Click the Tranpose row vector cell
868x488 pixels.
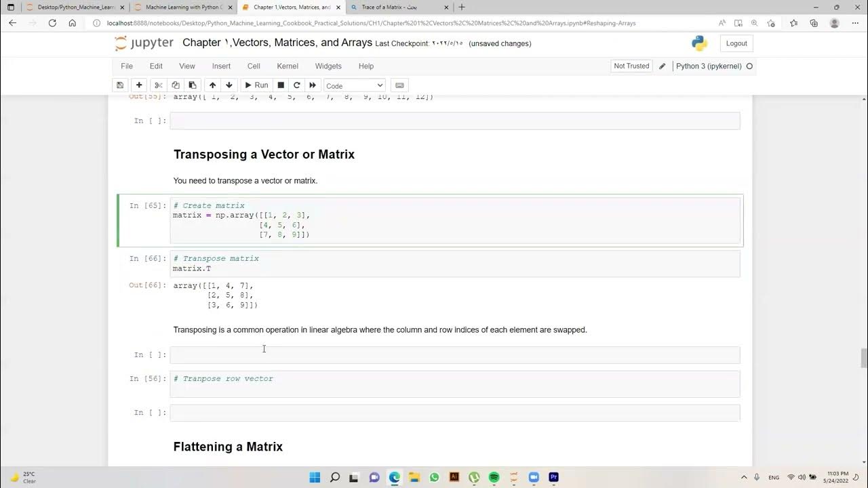click(455, 384)
